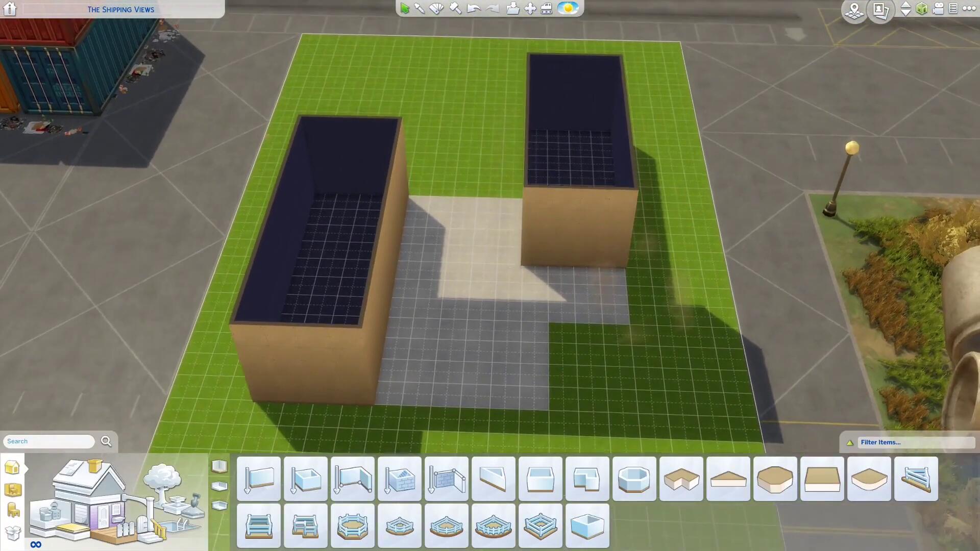Select the move lot arrows tool

pos(530,9)
